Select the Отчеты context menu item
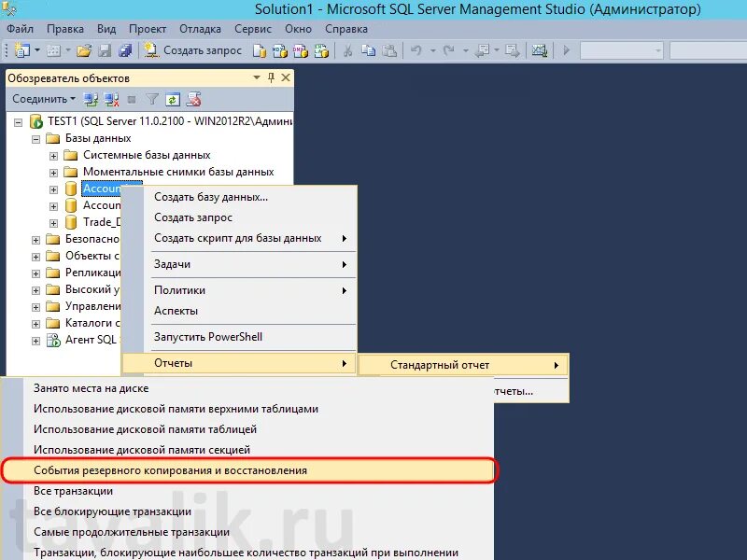747x560 pixels. coord(239,363)
